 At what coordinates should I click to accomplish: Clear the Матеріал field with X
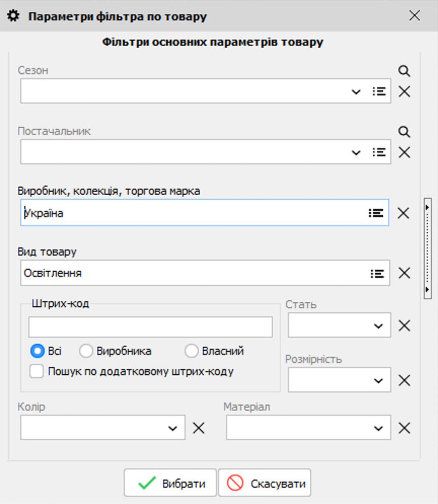404,427
